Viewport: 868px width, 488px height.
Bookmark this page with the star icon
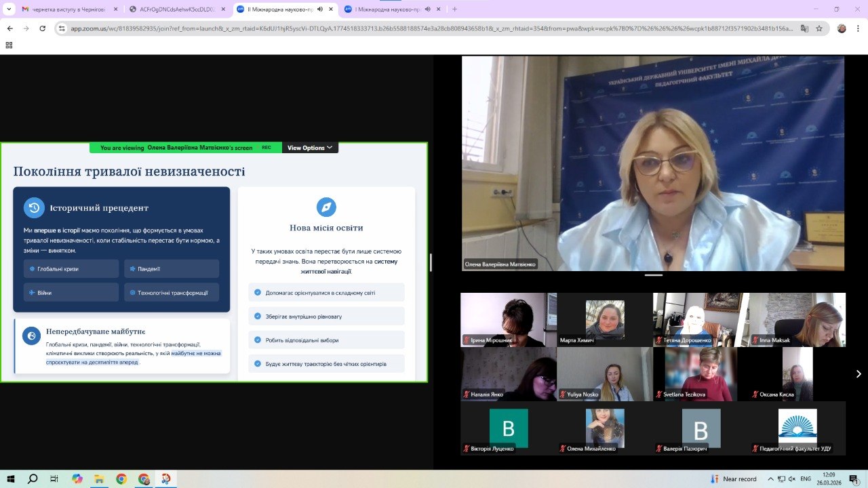[819, 28]
